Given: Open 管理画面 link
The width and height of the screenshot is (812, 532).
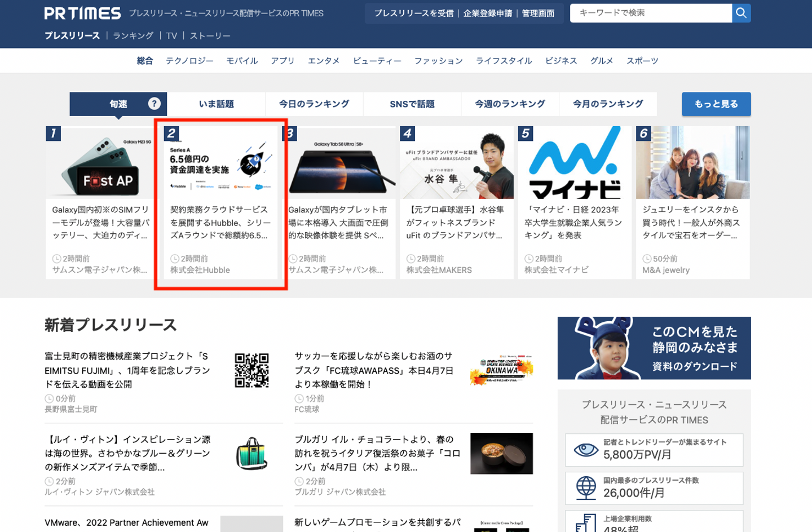Looking at the screenshot, I should [x=538, y=13].
